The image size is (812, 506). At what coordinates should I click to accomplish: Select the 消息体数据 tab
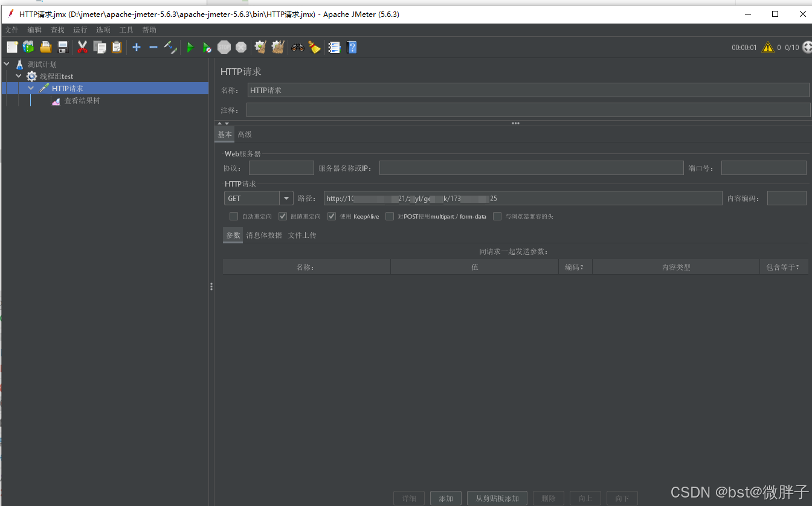(x=264, y=235)
